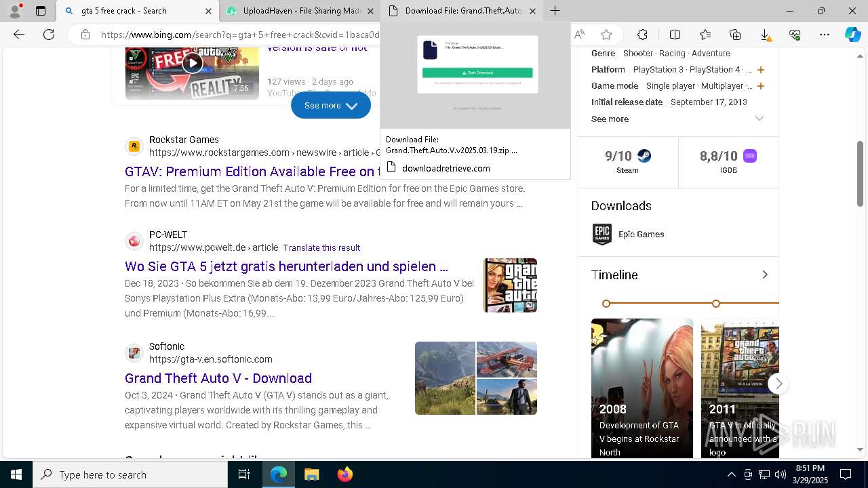Open the Downloads icon with warning
This screenshot has width=868, height=488.
pyautogui.click(x=765, y=35)
